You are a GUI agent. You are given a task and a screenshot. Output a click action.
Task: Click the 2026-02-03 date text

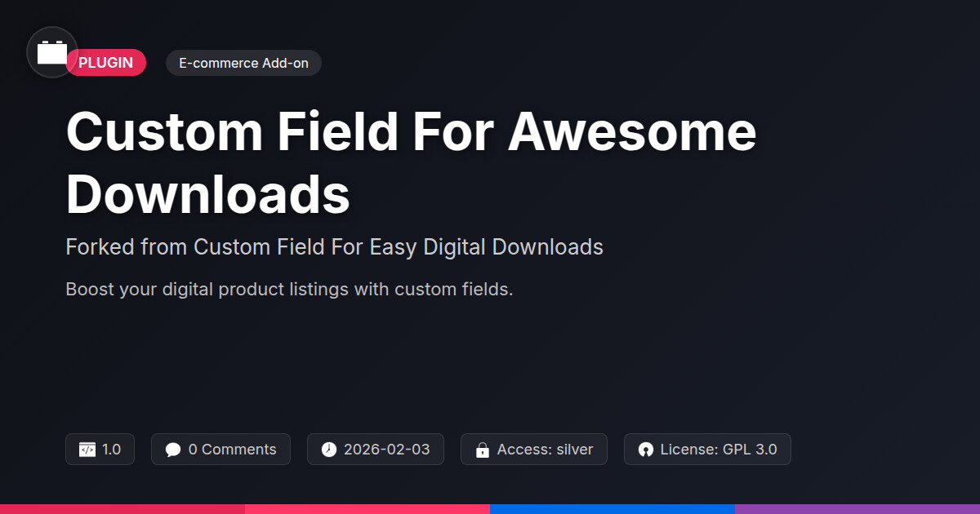click(x=386, y=450)
